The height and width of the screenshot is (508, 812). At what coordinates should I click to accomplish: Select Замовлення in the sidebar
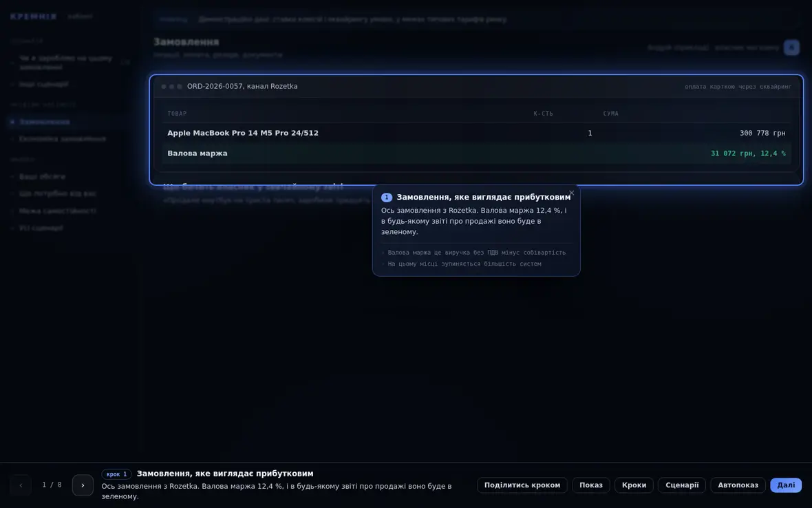click(x=45, y=123)
